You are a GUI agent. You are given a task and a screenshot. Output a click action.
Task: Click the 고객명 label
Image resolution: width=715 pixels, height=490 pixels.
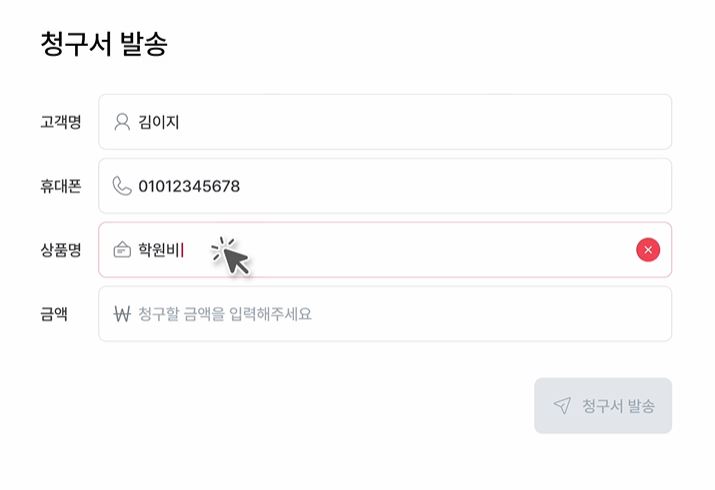pos(61,122)
